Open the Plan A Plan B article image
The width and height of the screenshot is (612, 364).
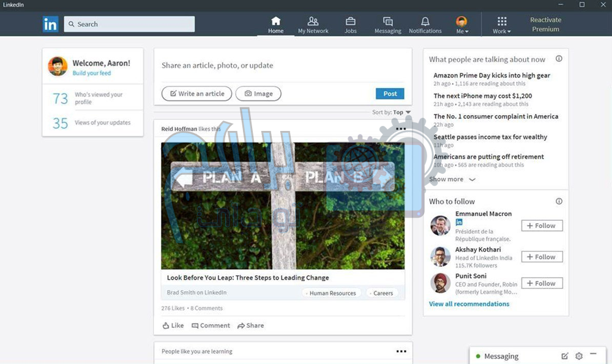(283, 206)
